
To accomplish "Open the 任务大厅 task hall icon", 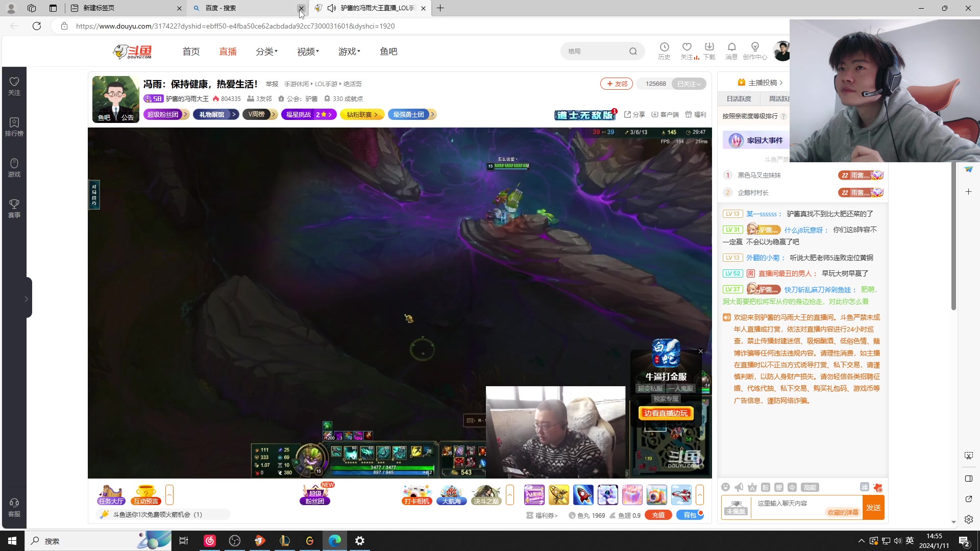I will [111, 495].
